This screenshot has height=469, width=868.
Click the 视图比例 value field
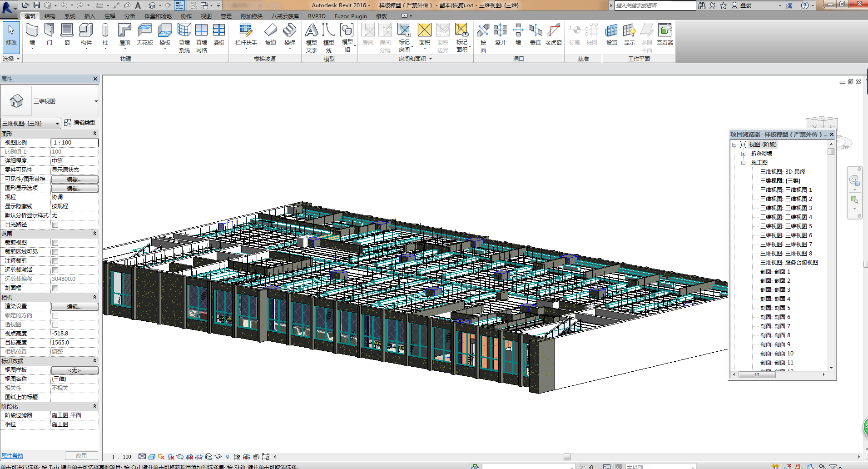coord(74,143)
